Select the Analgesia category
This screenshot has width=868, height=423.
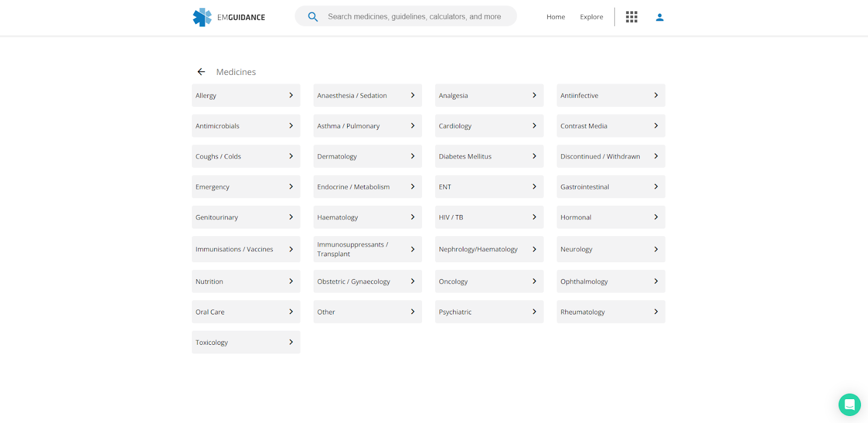tap(489, 96)
